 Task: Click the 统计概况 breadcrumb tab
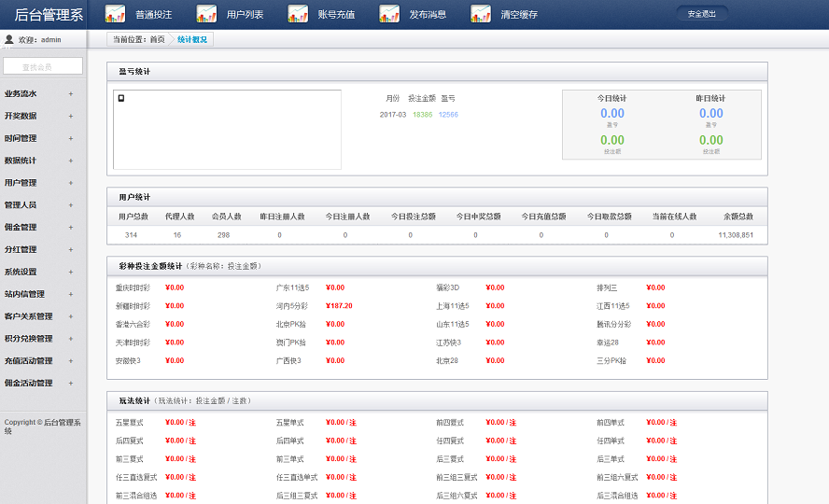(192, 40)
